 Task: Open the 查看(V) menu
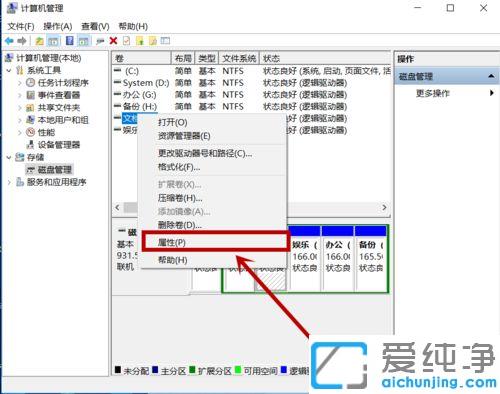95,26
